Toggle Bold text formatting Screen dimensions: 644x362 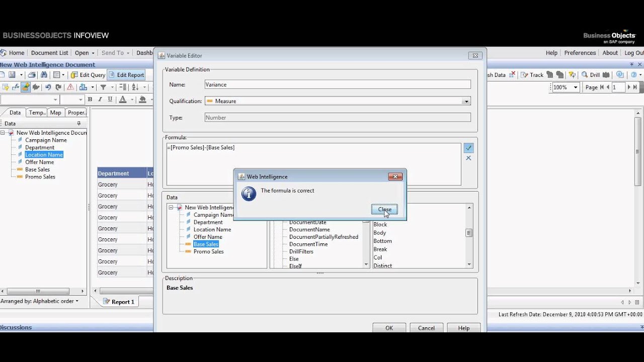point(90,100)
